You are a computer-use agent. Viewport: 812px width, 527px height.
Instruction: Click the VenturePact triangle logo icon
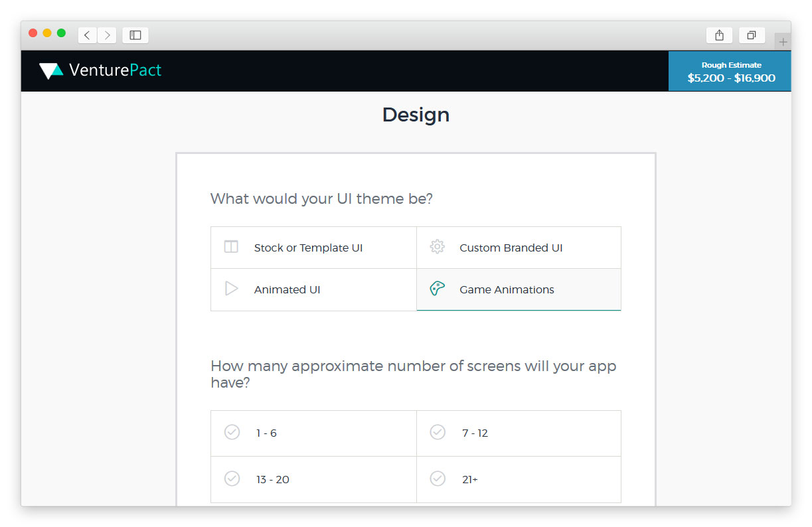51,70
